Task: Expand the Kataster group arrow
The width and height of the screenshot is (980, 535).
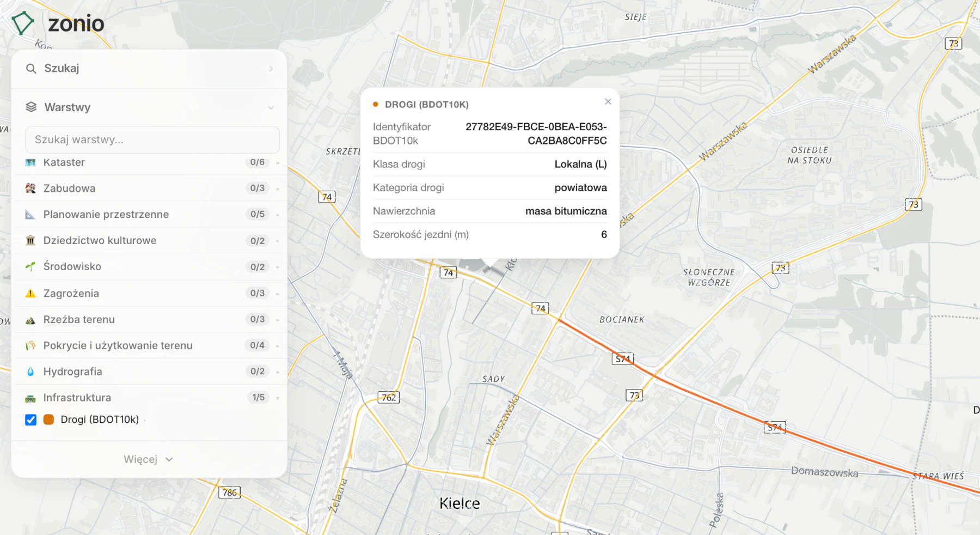Action: [x=278, y=163]
